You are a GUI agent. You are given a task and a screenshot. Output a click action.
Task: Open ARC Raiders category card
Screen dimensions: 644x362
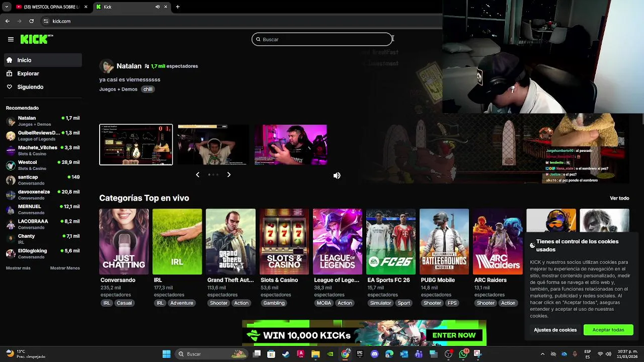pos(498,241)
